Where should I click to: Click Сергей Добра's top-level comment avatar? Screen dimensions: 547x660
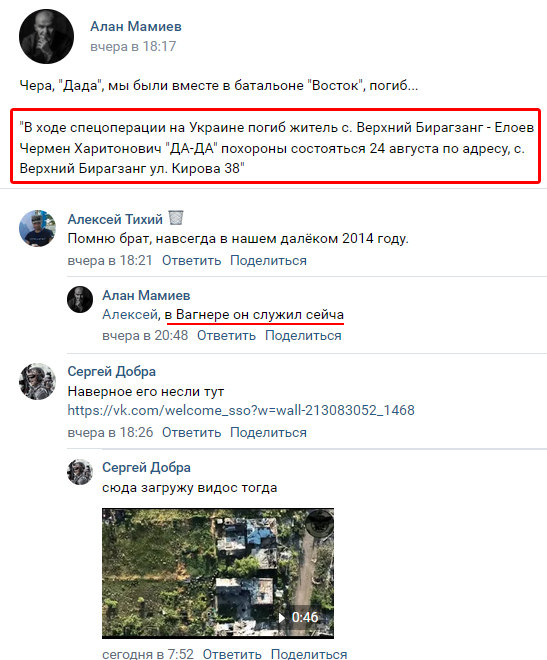(x=37, y=381)
